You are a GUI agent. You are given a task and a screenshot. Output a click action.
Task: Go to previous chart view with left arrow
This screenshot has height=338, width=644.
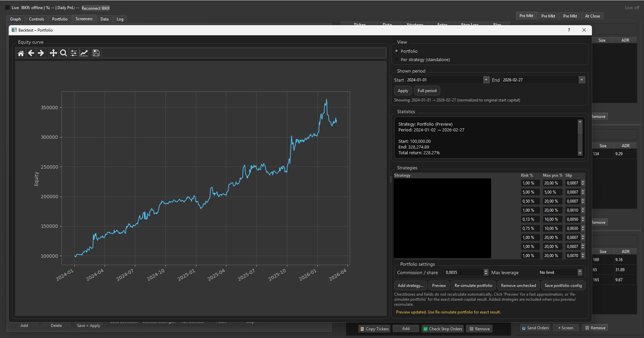[31, 53]
